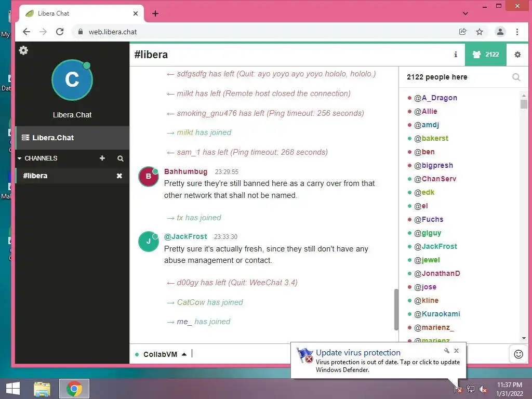The image size is (532, 399).
Task: Click Bahhumbug's avatar in the chat
Action: pos(148,177)
